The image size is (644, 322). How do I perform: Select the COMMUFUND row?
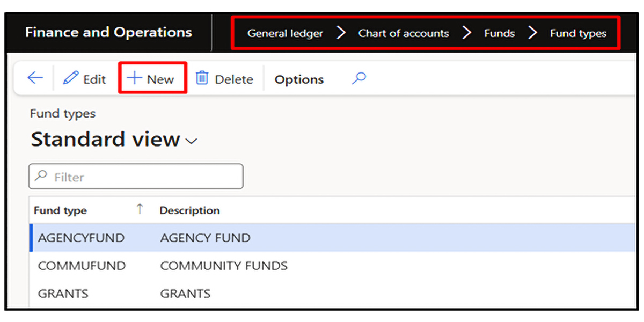point(82,265)
